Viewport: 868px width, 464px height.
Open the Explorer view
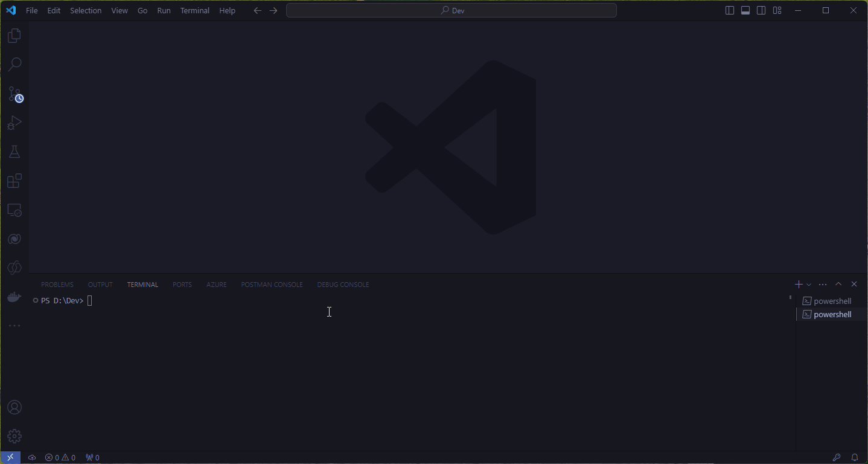point(14,35)
